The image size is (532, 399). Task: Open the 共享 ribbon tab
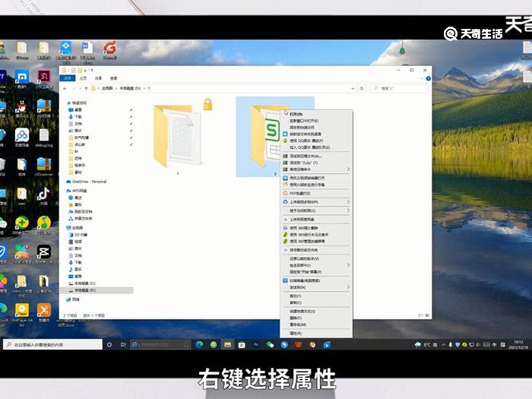pos(98,78)
